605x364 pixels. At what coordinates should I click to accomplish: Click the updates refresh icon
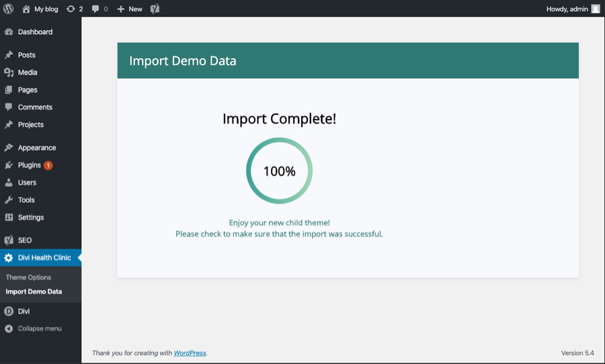click(71, 9)
